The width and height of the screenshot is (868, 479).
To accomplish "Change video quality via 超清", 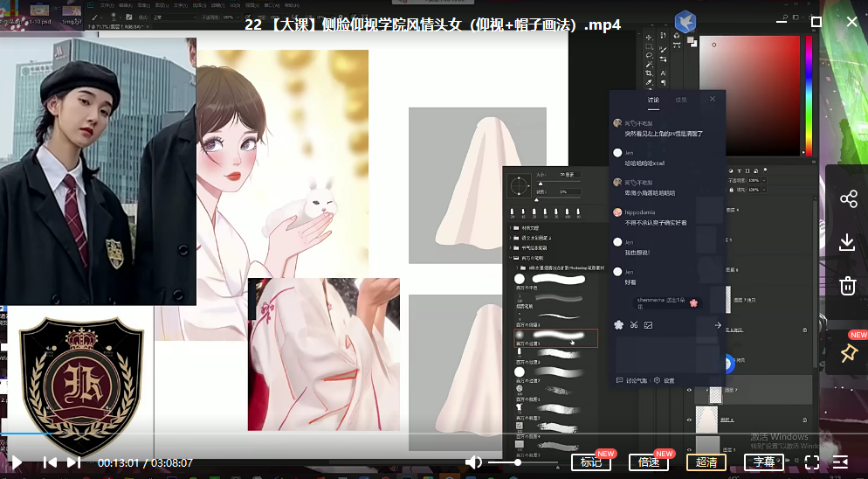I will [706, 462].
